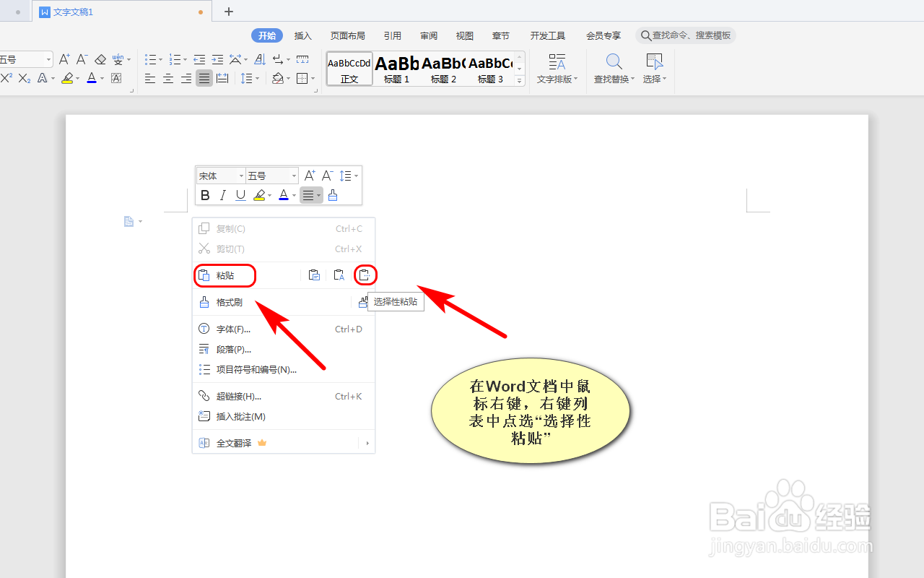Click mini toolbar line spacing icon
The height and width of the screenshot is (578, 924).
[346, 176]
